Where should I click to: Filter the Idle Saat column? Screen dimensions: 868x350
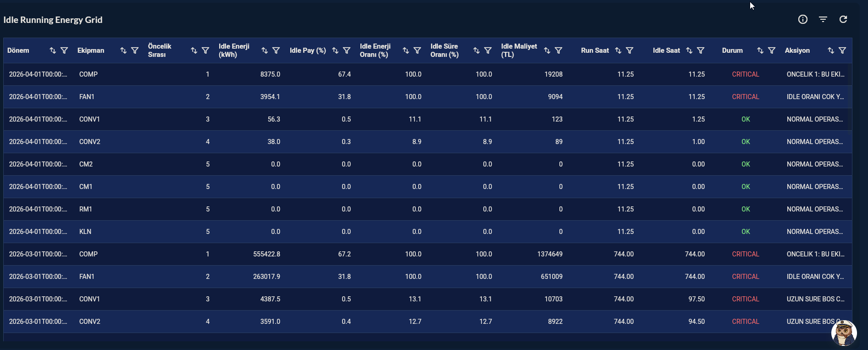click(701, 50)
